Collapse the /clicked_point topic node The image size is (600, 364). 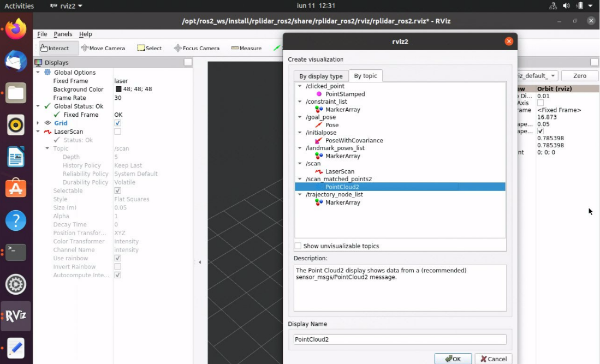[x=300, y=86]
